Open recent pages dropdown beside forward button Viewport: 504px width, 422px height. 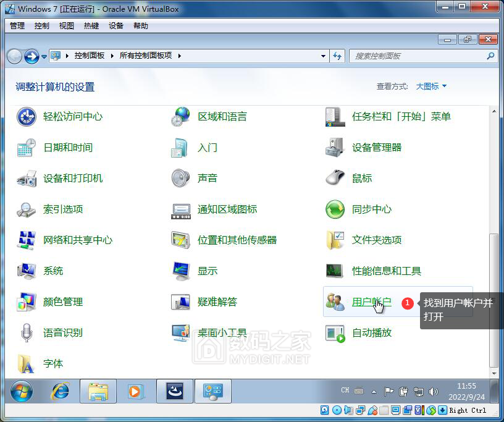pyautogui.click(x=44, y=57)
